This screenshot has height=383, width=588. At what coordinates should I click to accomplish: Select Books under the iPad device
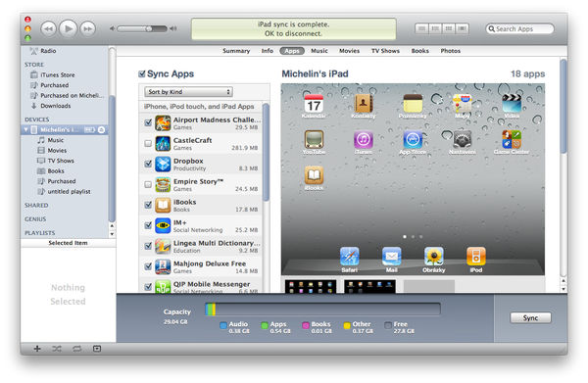coord(56,170)
